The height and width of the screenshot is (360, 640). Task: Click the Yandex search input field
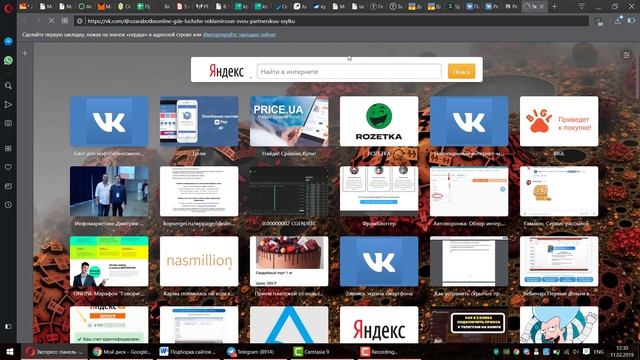pos(349,71)
